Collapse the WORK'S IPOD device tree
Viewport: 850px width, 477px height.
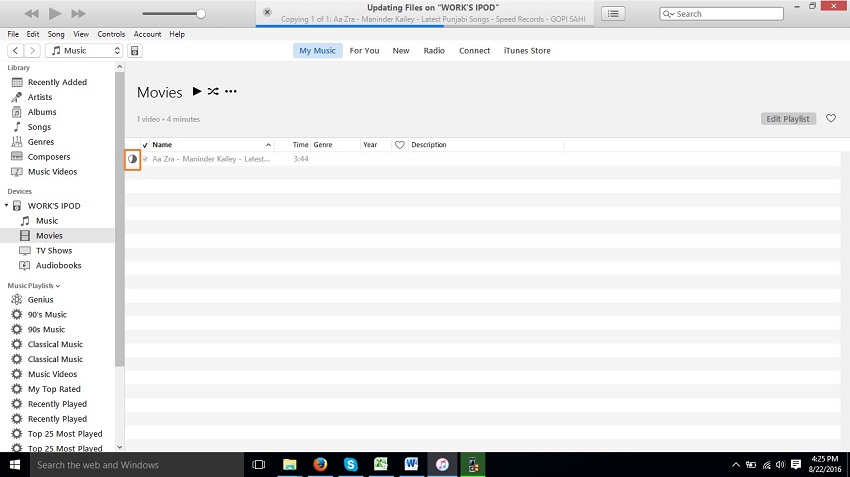click(x=8, y=206)
